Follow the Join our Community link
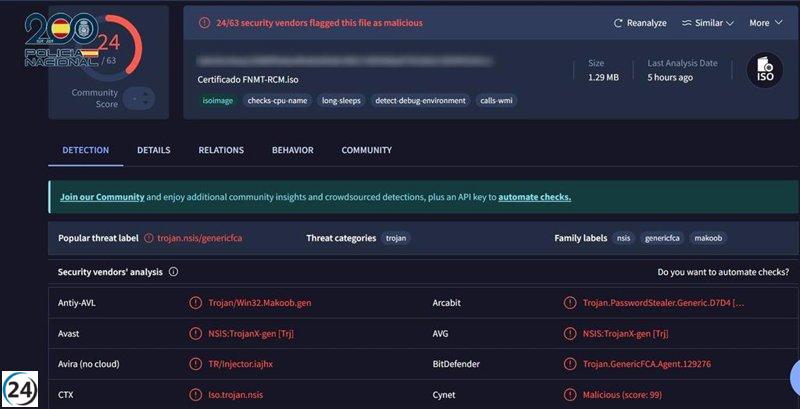 click(102, 197)
